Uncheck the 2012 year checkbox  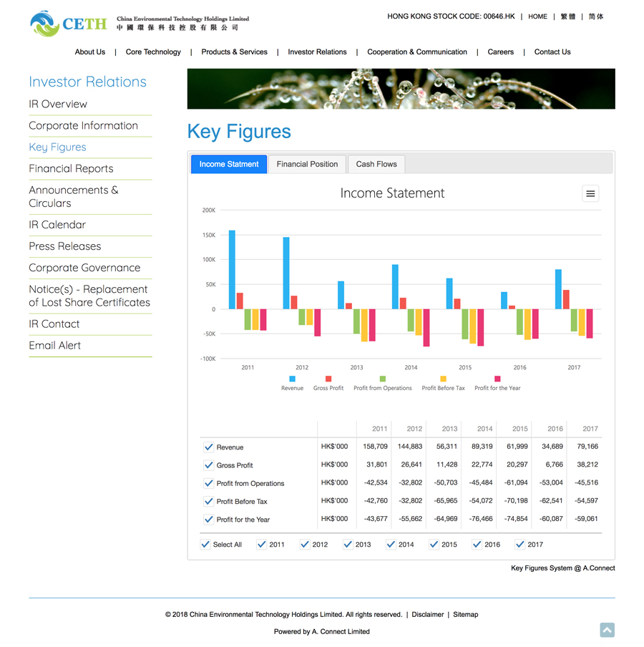point(305,544)
